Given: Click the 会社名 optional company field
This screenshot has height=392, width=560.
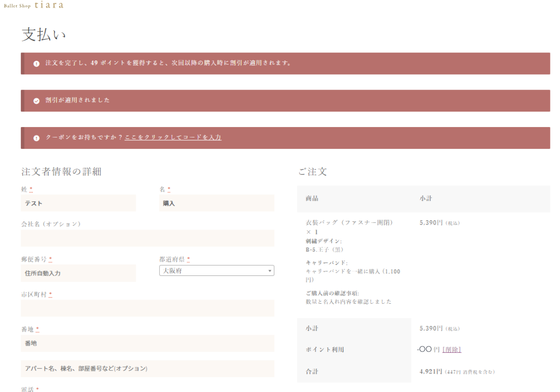Looking at the screenshot, I should click(x=147, y=238).
